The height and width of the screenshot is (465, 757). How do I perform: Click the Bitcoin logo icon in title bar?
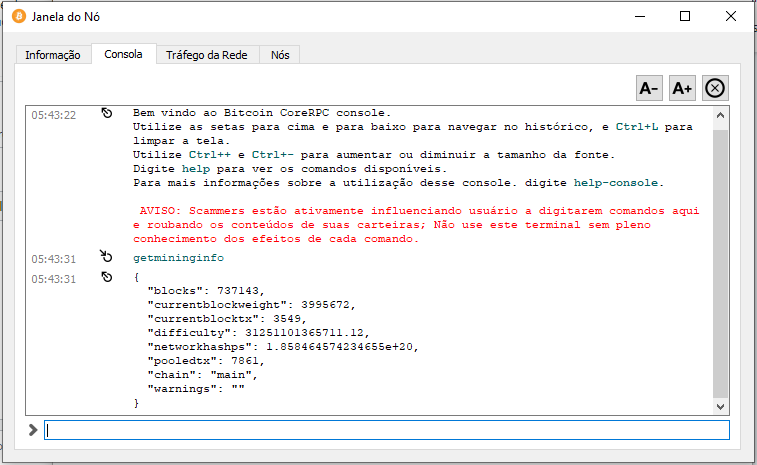(x=19, y=16)
